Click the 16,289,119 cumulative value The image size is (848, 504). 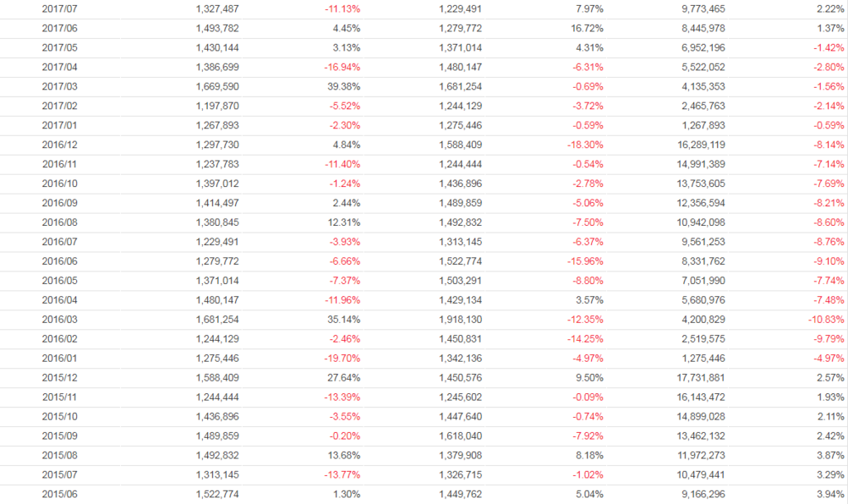[696, 145]
